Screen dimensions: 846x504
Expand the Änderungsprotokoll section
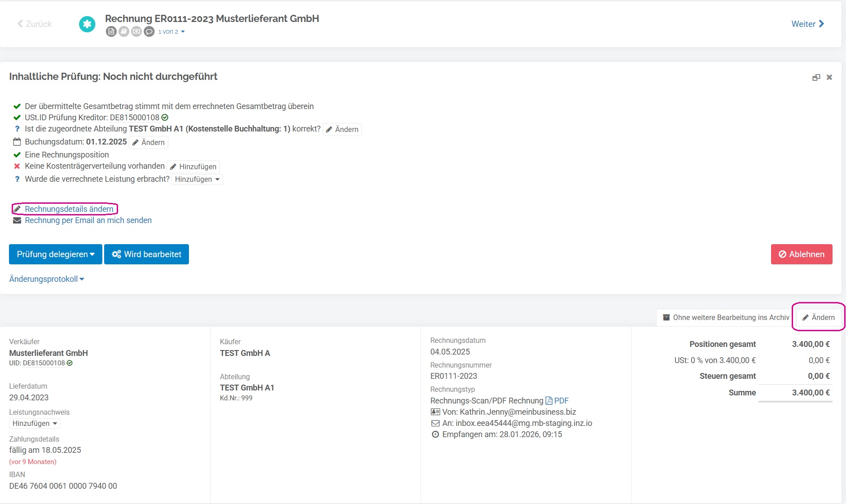(47, 279)
